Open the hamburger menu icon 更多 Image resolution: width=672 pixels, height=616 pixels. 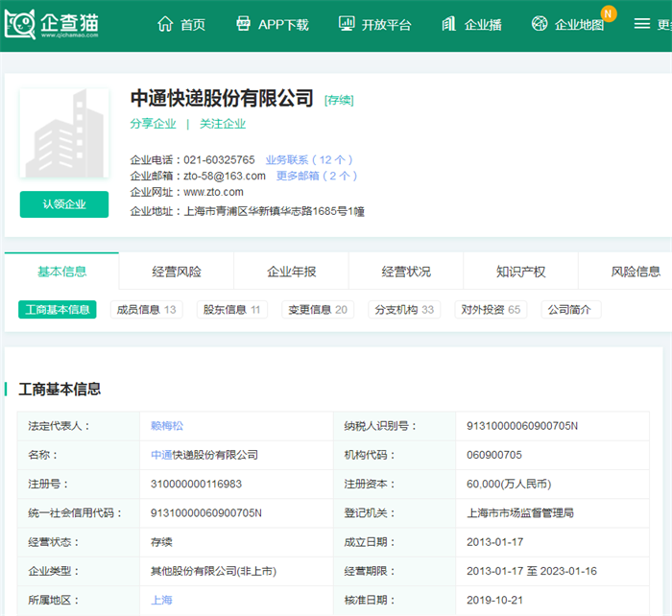(641, 24)
